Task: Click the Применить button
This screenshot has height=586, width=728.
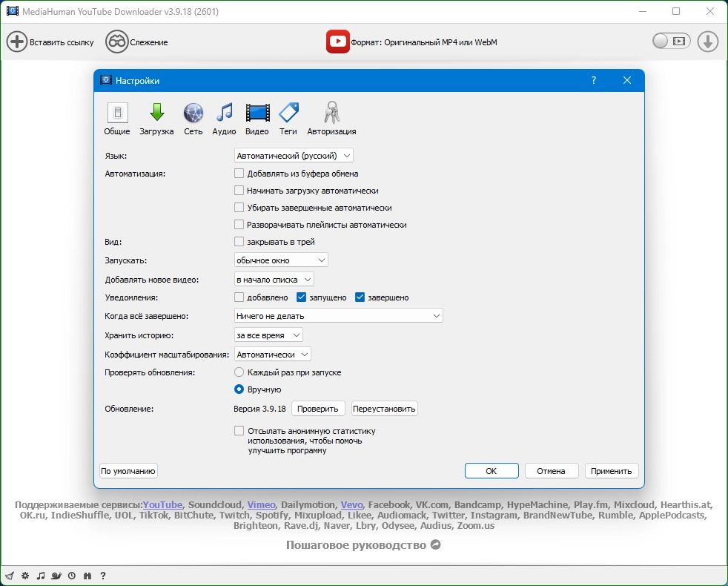Action: (x=611, y=471)
